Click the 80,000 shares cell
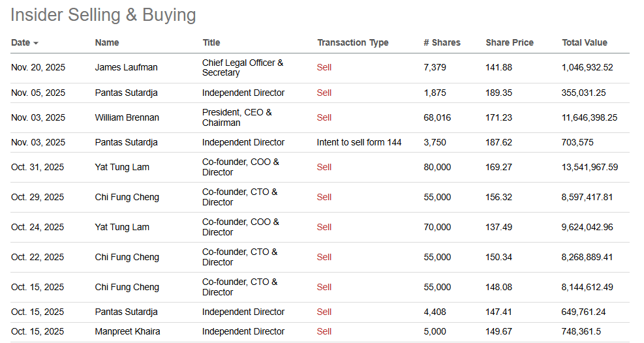 coord(437,167)
